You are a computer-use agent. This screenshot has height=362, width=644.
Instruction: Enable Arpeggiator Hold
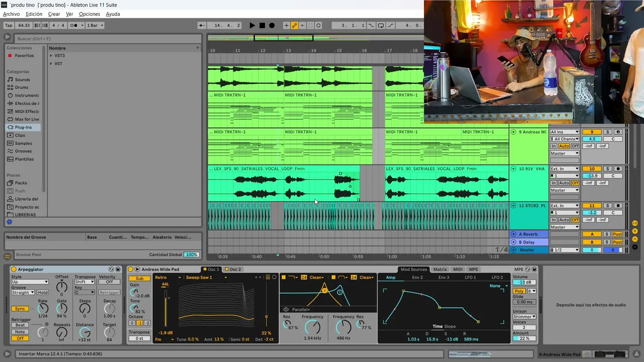(x=43, y=293)
